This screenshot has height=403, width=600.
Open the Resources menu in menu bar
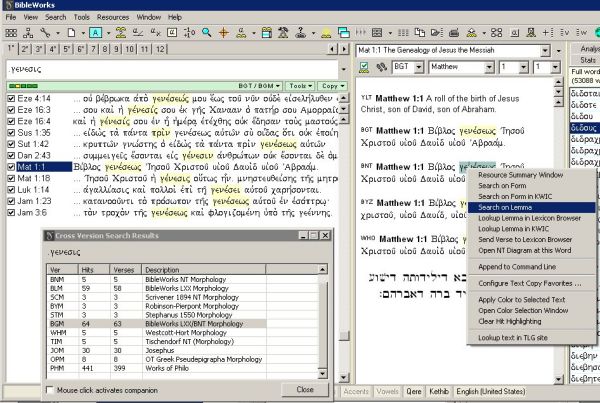coord(113,17)
